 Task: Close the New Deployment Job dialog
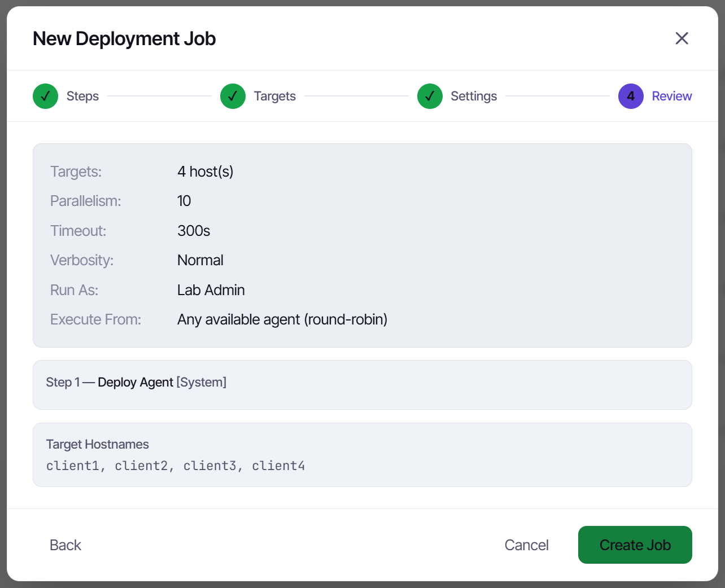pos(682,38)
